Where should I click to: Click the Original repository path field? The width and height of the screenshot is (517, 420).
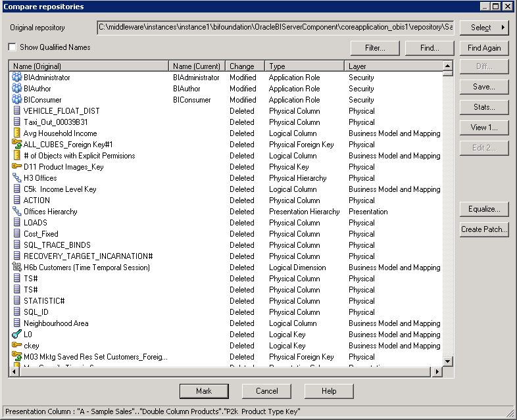(276, 28)
